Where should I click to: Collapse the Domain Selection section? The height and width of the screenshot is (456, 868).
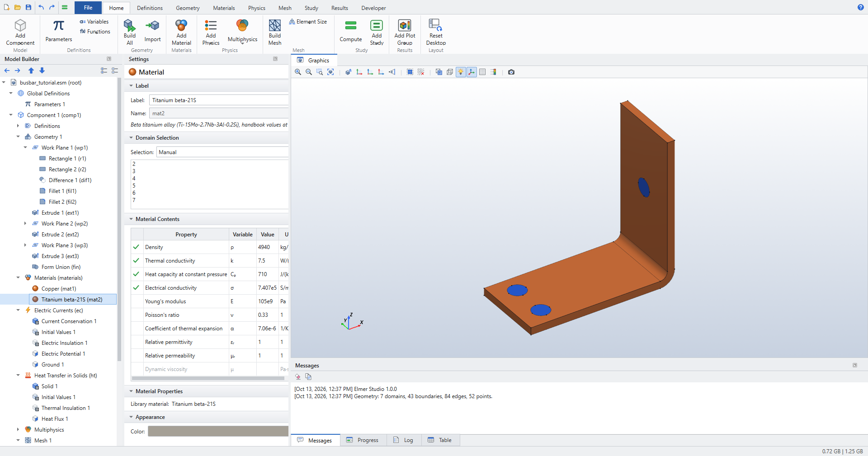click(131, 137)
